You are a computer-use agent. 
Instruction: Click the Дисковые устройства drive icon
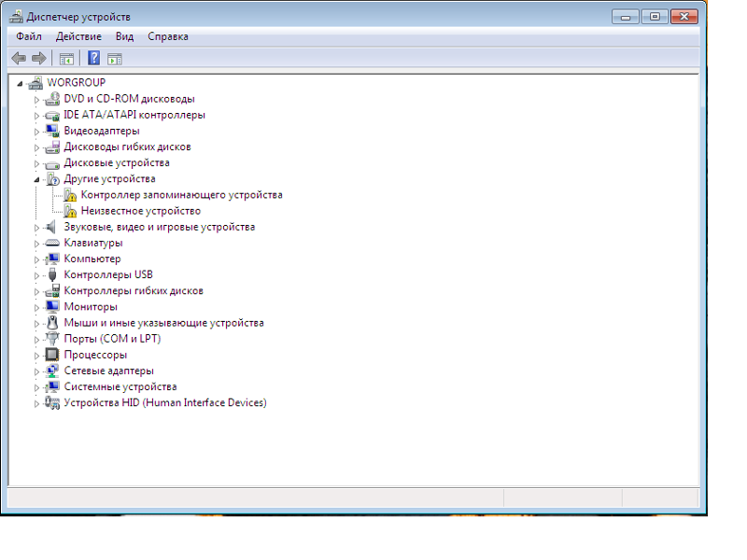(52, 164)
